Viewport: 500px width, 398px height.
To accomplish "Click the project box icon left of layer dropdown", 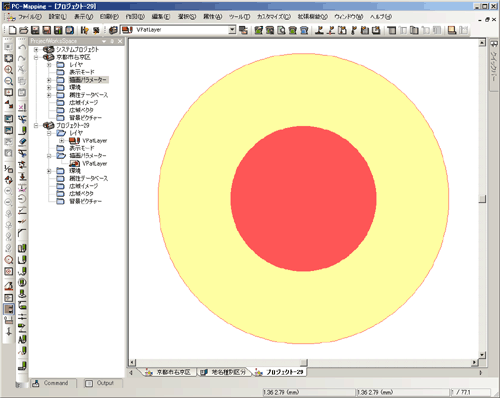I will [113, 30].
